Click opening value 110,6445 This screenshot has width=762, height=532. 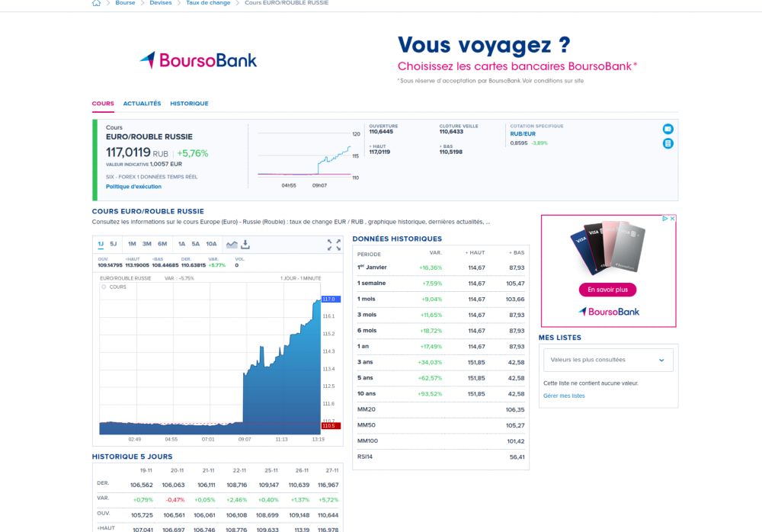381,132
